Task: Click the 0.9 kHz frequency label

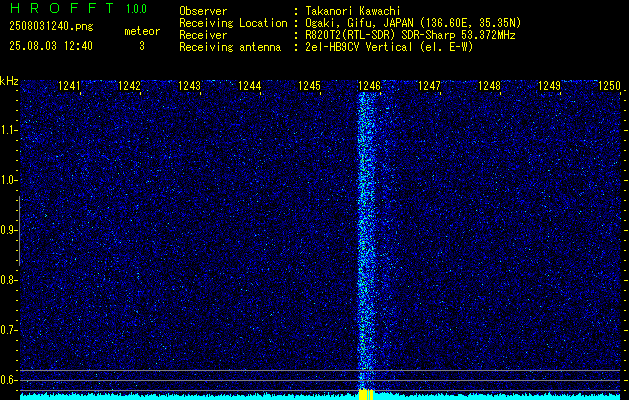Action: (8, 230)
